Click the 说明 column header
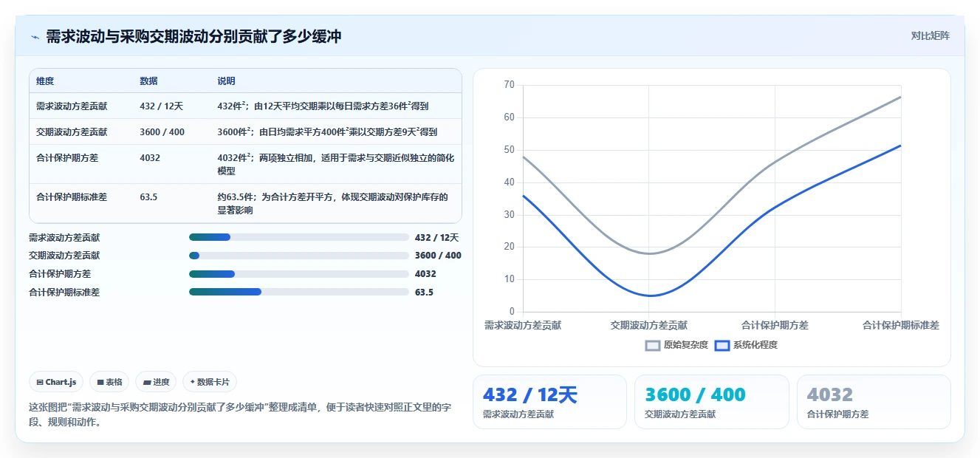 [x=226, y=81]
